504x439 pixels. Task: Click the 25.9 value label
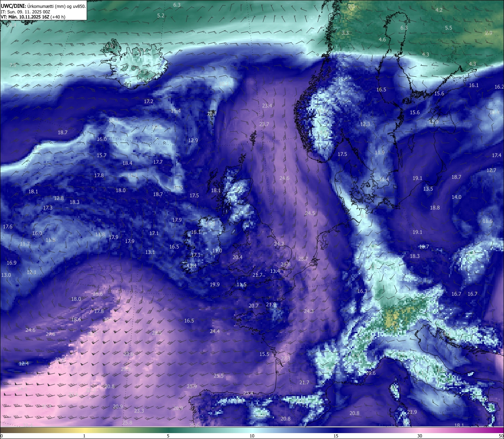point(192,386)
